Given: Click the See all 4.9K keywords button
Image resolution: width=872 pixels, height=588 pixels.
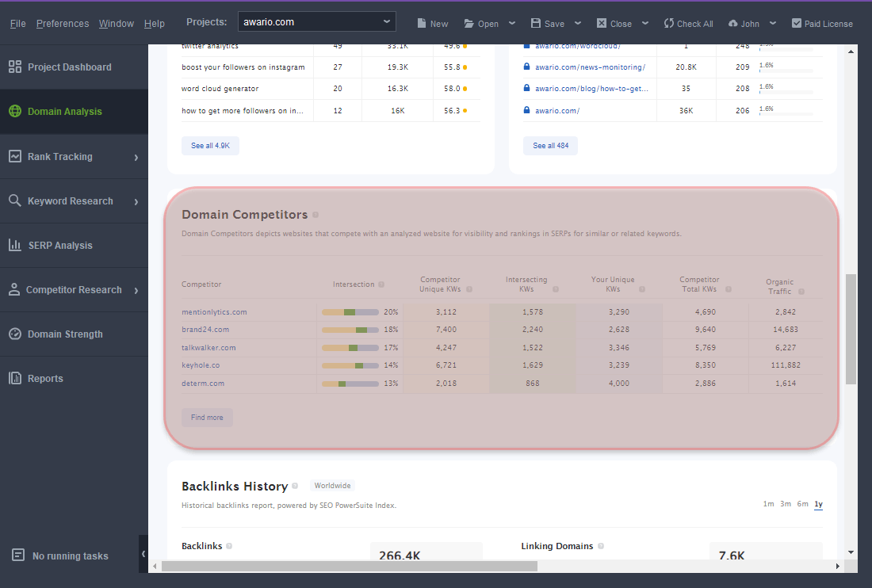Looking at the screenshot, I should pyautogui.click(x=210, y=146).
